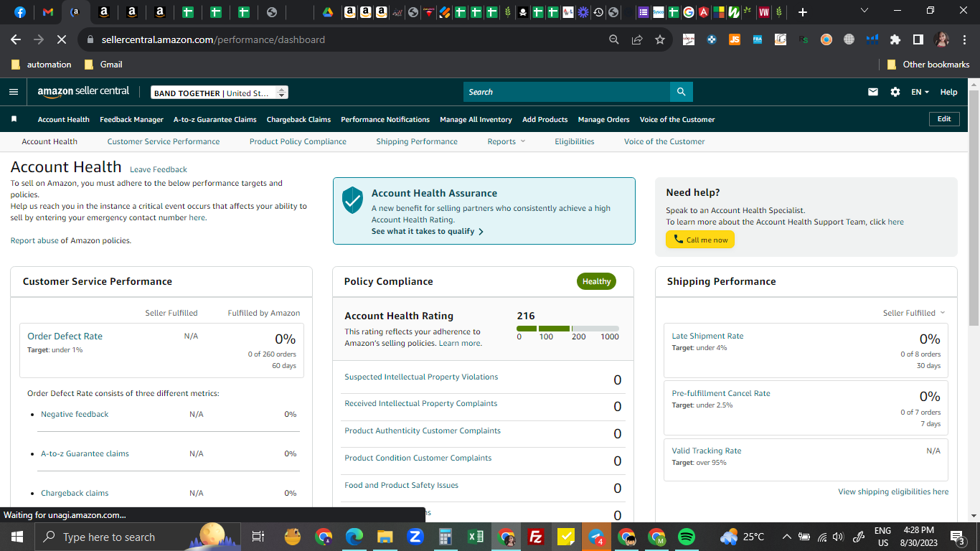
Task: Switch to Product Policy Compliance tab
Action: point(298,141)
